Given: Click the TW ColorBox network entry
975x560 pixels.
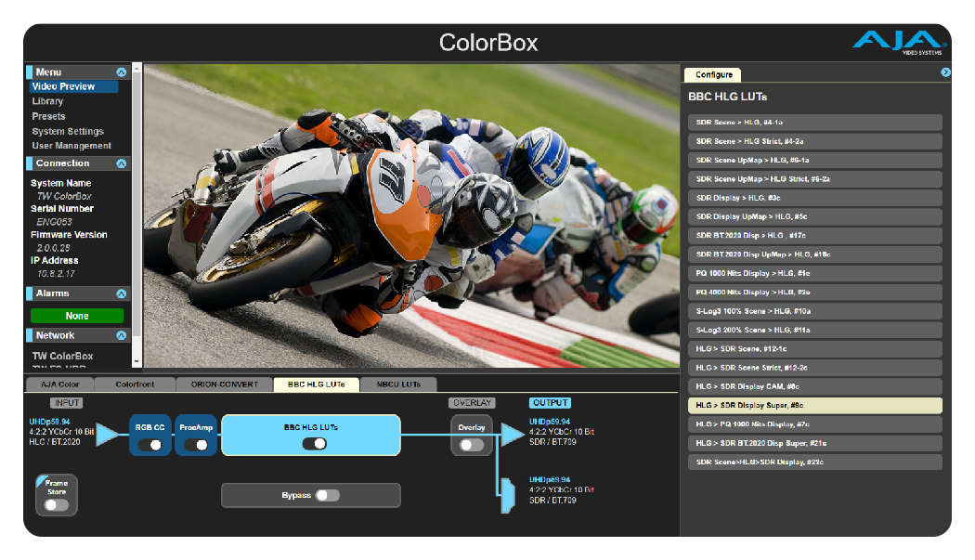Looking at the screenshot, I should point(63,356).
